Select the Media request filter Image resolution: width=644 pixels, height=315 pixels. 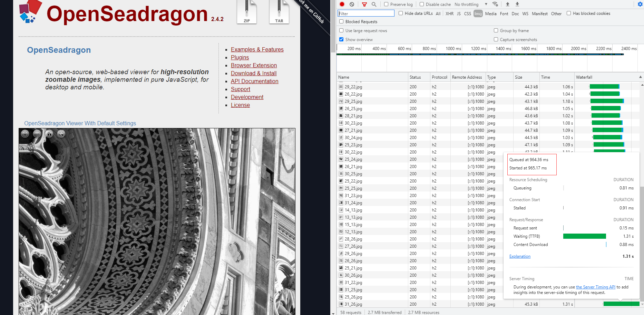[x=490, y=13]
